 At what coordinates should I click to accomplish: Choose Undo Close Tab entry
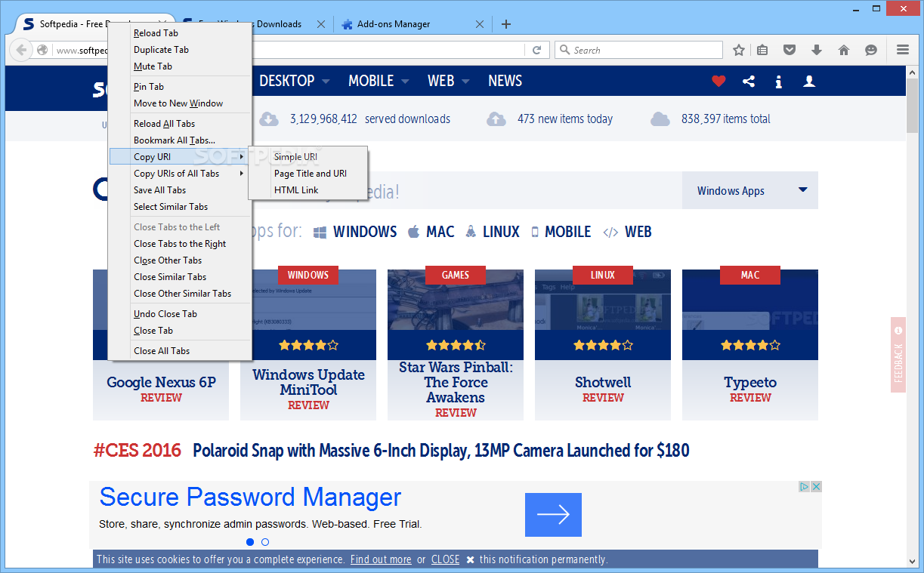(x=180, y=314)
